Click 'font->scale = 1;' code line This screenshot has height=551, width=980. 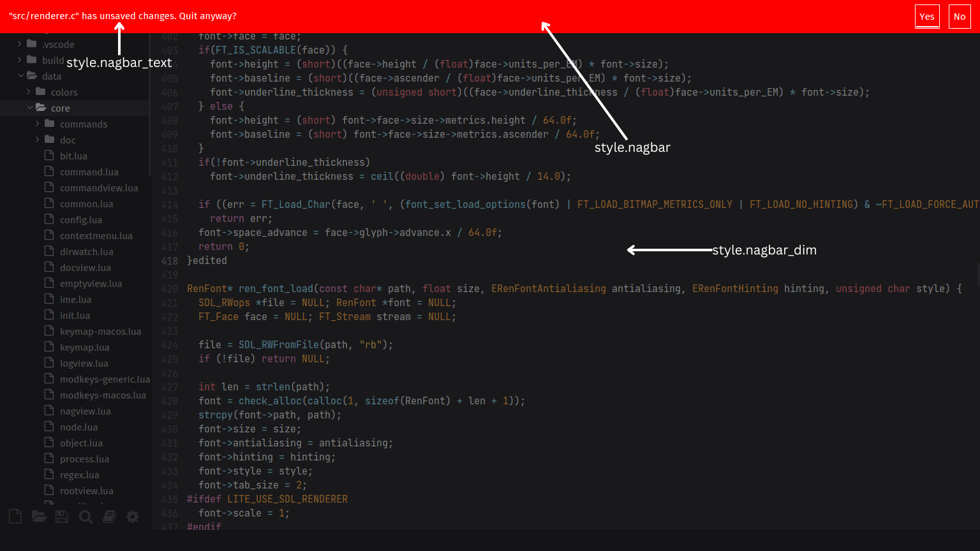pyautogui.click(x=244, y=513)
